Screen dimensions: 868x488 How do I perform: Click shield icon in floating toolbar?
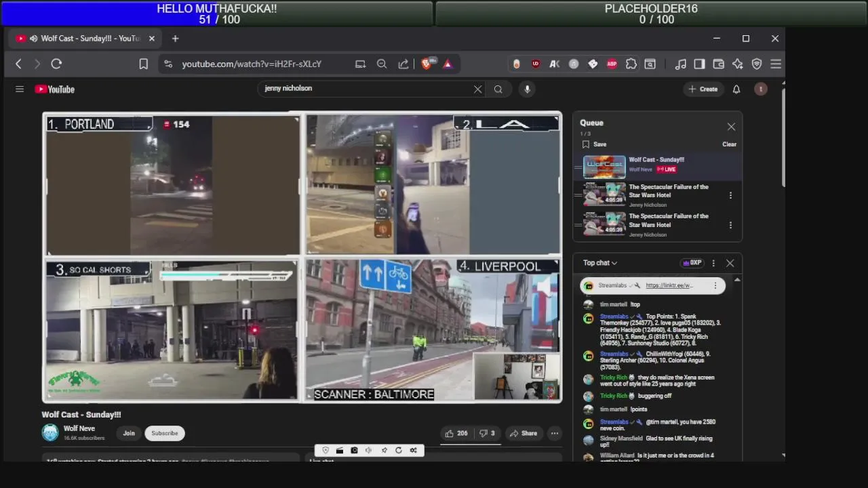click(325, 450)
